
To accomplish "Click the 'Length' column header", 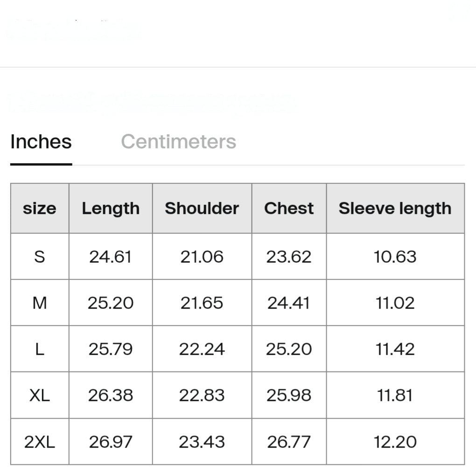I will [111, 208].
